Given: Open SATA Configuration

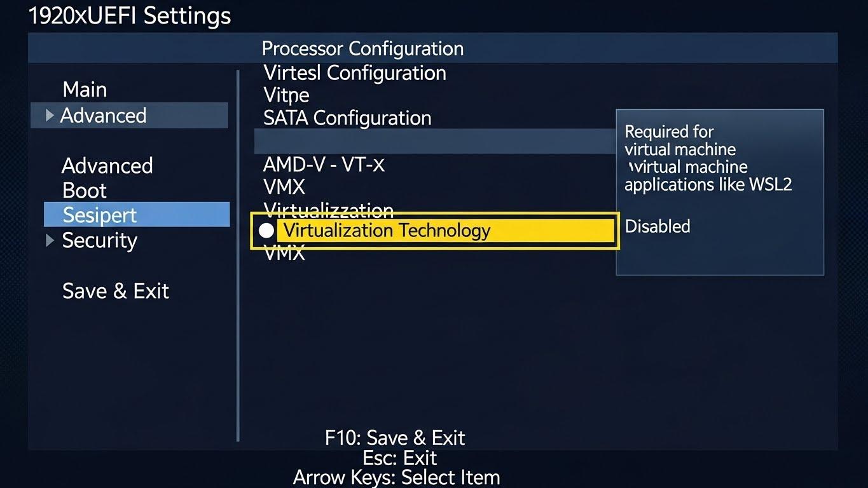Looking at the screenshot, I should pyautogui.click(x=347, y=118).
